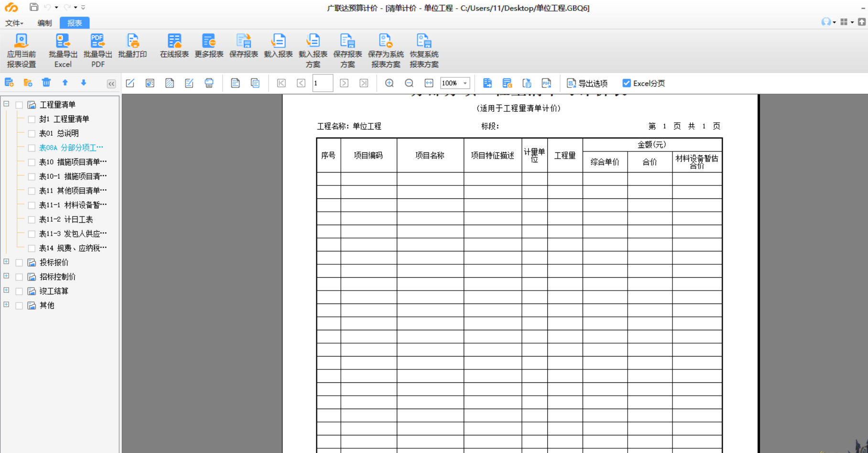Zoom in with the magnifier plus icon
This screenshot has height=453, width=868.
(x=390, y=83)
